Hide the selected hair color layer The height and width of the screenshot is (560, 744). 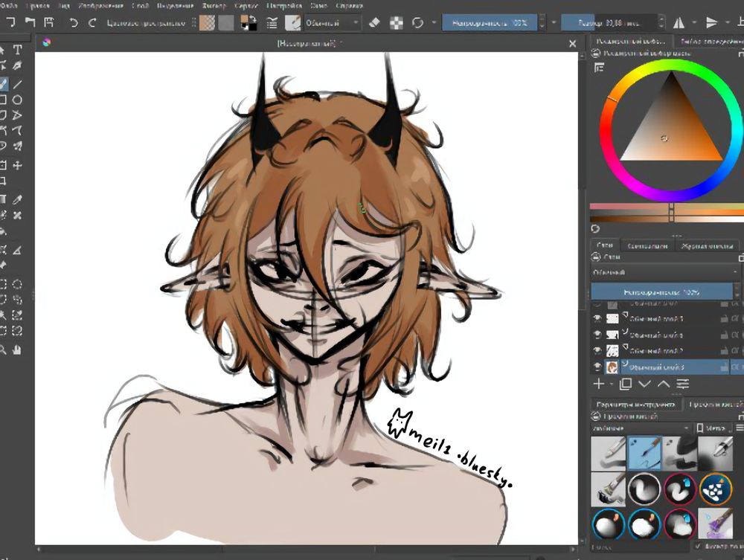coord(597,367)
